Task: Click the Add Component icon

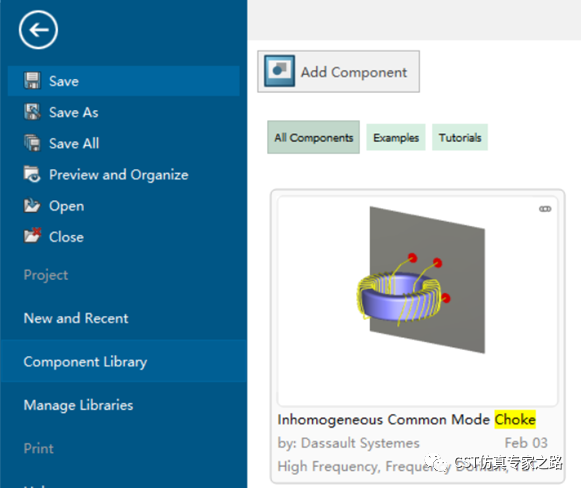Action: 279,71
